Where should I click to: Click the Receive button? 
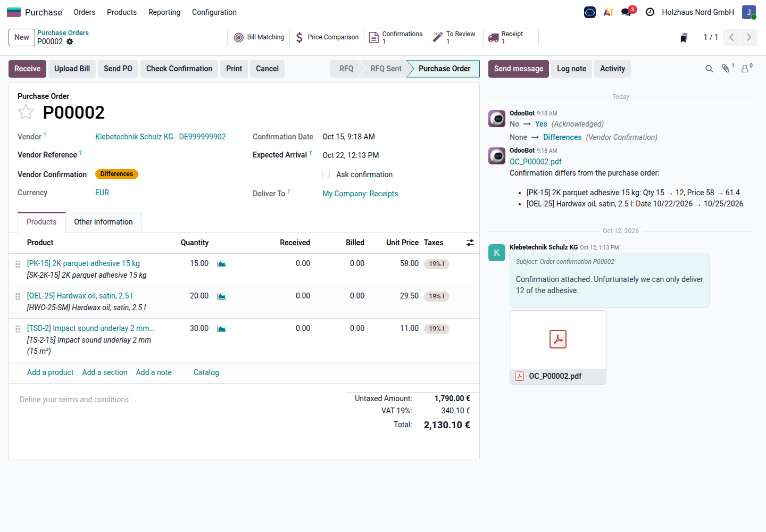tap(27, 69)
